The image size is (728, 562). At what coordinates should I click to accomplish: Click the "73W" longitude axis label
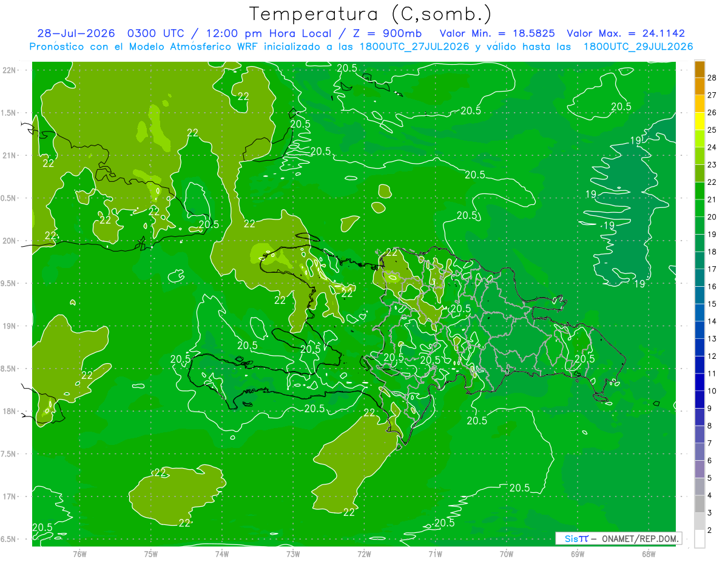pyautogui.click(x=293, y=554)
